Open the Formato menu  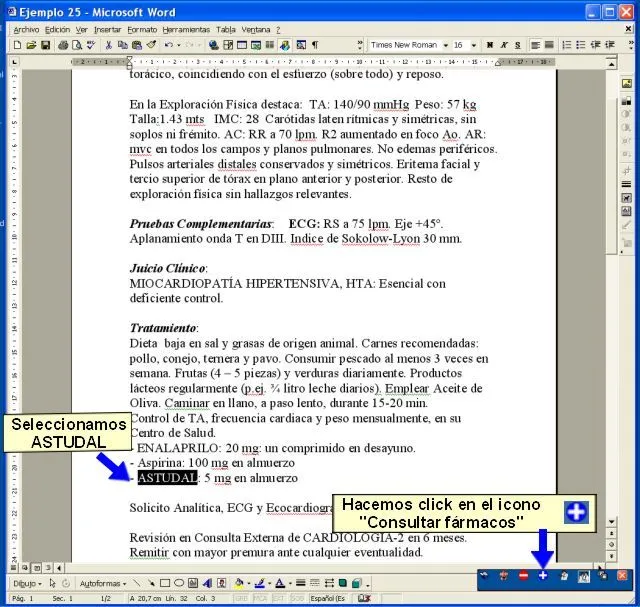tap(142, 30)
